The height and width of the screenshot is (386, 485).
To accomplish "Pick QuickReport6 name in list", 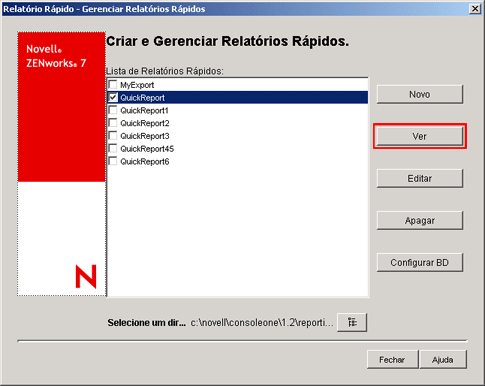I will pos(145,161).
